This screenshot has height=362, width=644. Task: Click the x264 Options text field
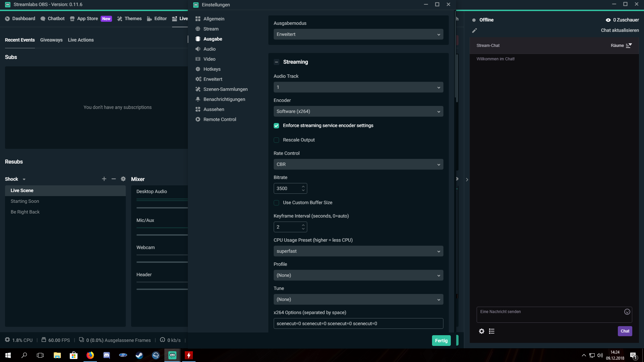coord(358,323)
